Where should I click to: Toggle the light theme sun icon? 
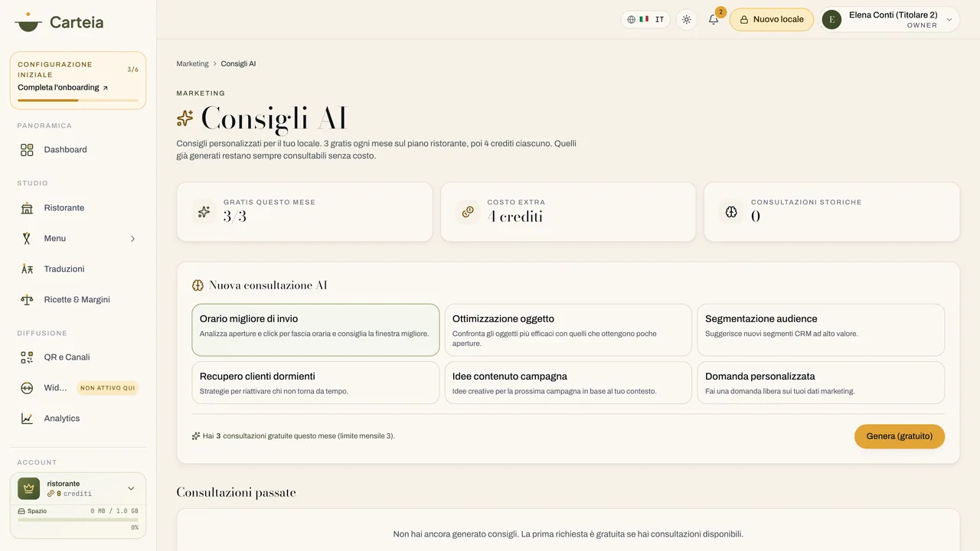tap(687, 20)
